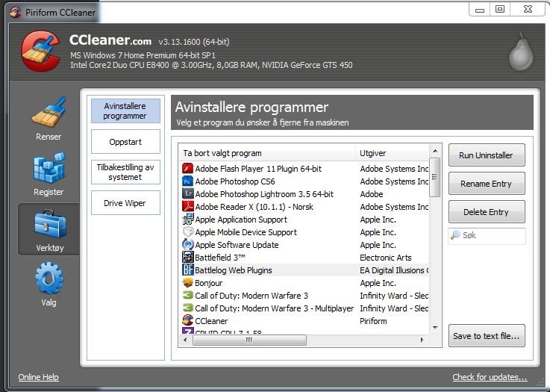Select the Battlelog Web Plugins entry

click(234, 270)
